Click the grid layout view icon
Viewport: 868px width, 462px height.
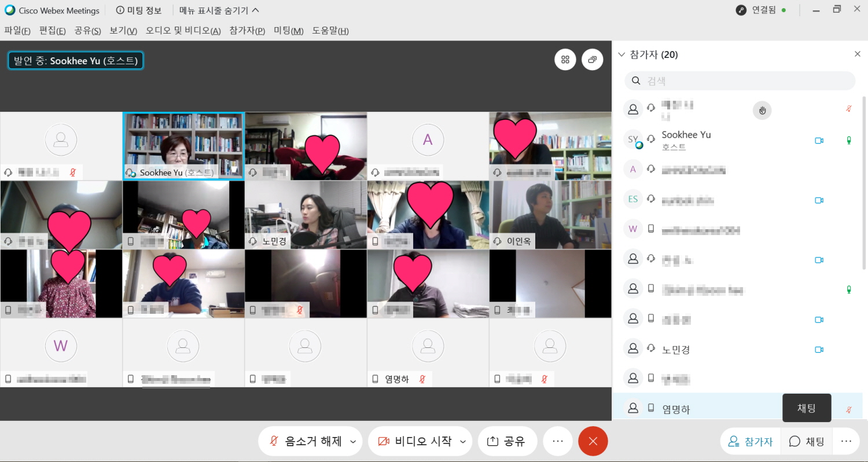565,60
